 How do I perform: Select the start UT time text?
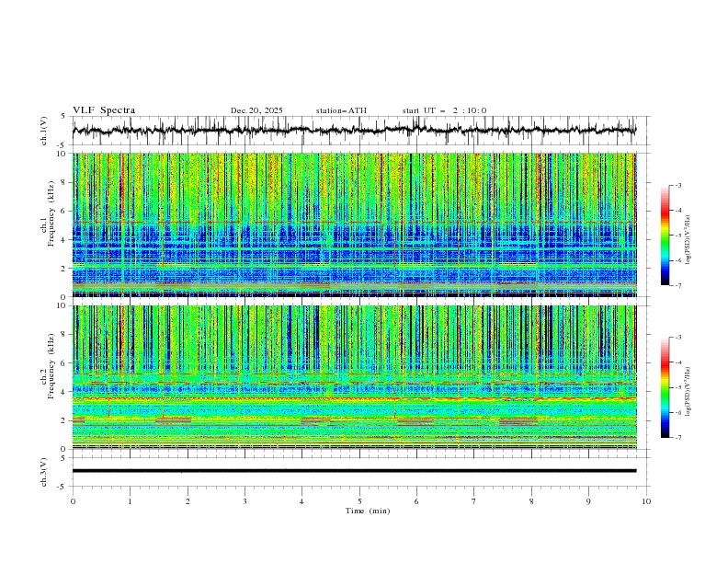[x=444, y=110]
